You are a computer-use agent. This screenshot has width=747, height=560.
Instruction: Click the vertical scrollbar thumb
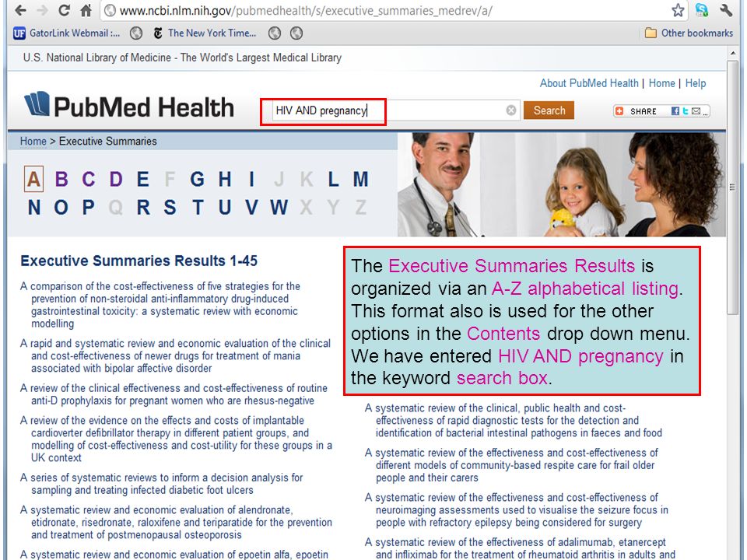click(732, 187)
